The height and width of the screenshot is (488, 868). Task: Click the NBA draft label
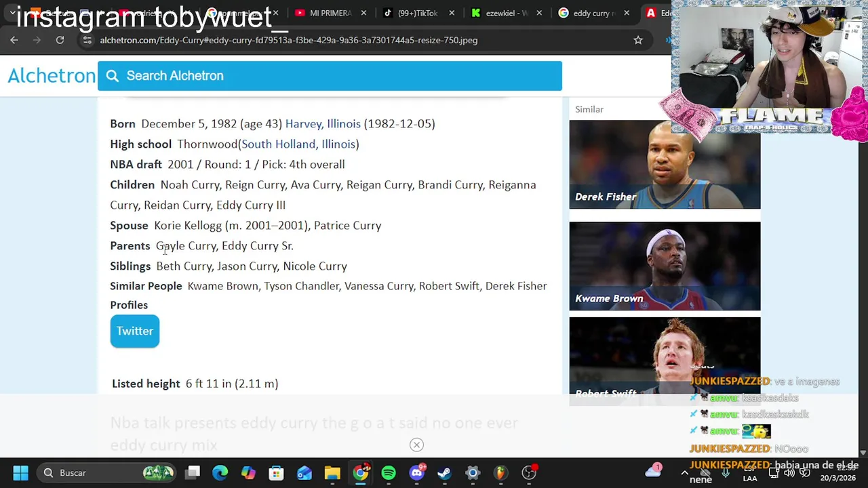coord(136,164)
